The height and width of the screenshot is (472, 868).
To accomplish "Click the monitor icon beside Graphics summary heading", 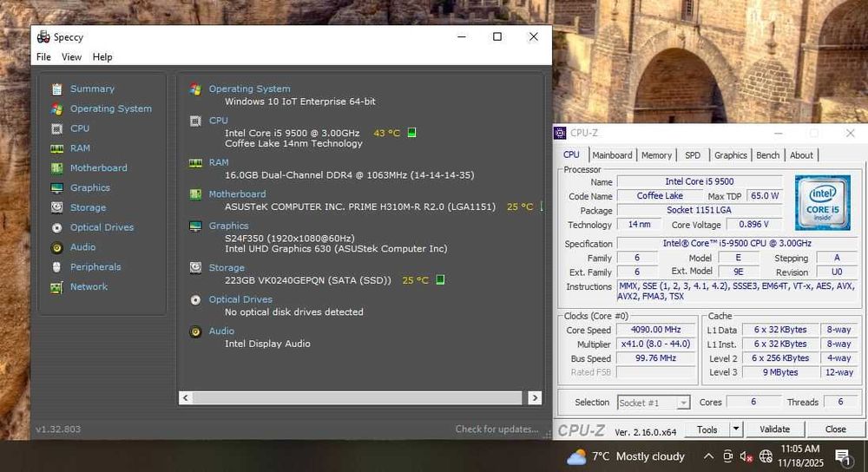I will [x=195, y=226].
